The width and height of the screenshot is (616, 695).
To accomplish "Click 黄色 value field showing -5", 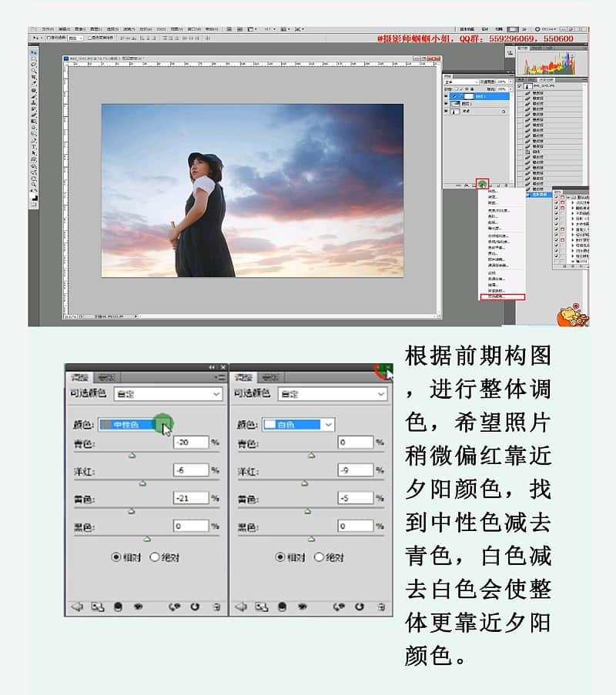I will [356, 498].
